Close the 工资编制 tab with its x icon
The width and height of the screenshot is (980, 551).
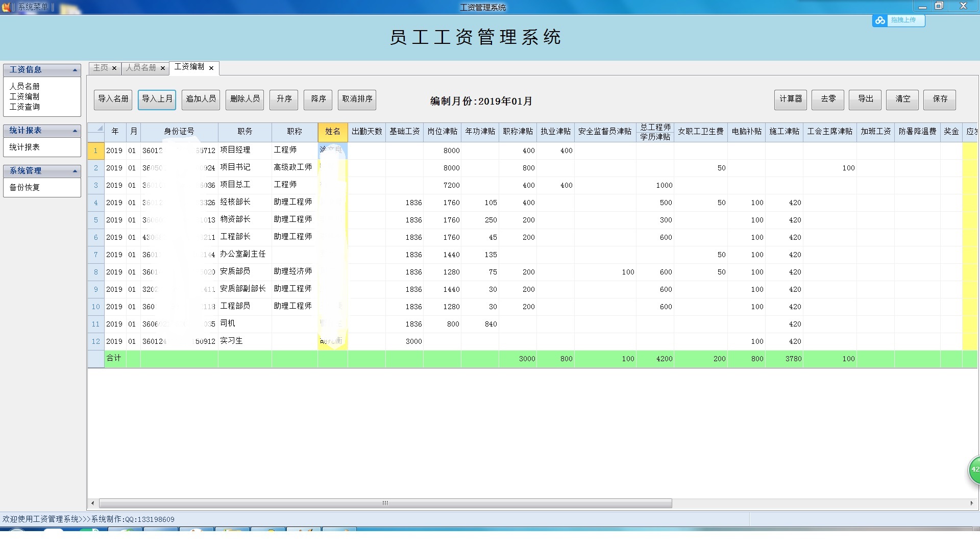pos(211,68)
